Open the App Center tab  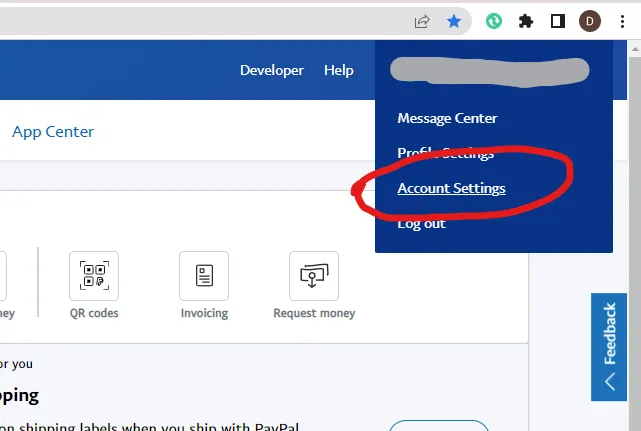click(53, 132)
